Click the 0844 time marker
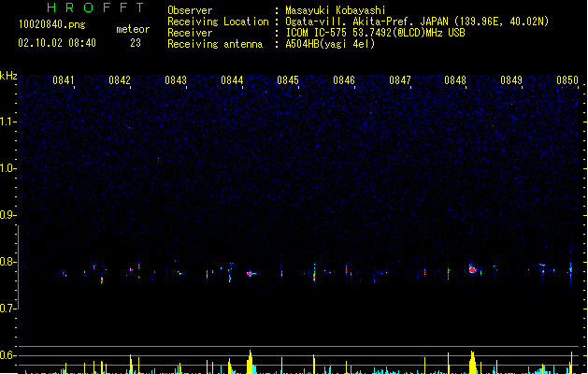The height and width of the screenshot is (374, 588). (x=232, y=80)
